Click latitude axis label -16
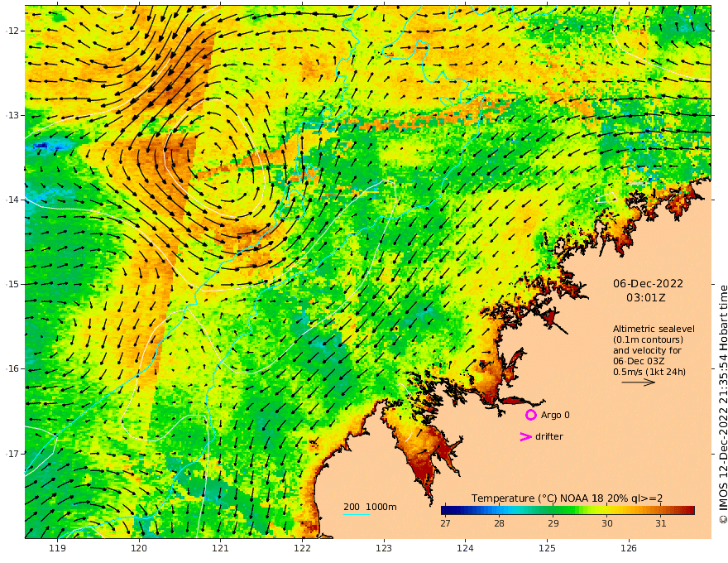Image resolution: width=728 pixels, height=563 pixels. click(12, 368)
